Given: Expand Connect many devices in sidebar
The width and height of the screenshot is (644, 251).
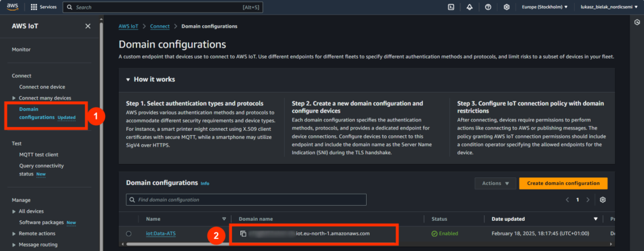Looking at the screenshot, I should 14,98.
